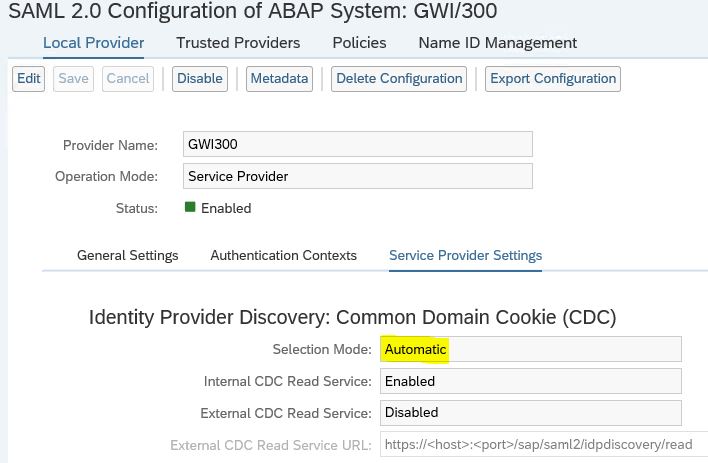
Task: Select the Internal CDC Read Service field
Action: 531,381
